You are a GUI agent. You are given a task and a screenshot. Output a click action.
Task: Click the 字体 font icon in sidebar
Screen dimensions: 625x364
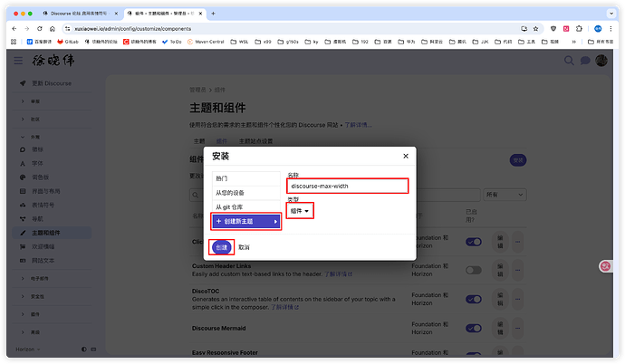23,162
